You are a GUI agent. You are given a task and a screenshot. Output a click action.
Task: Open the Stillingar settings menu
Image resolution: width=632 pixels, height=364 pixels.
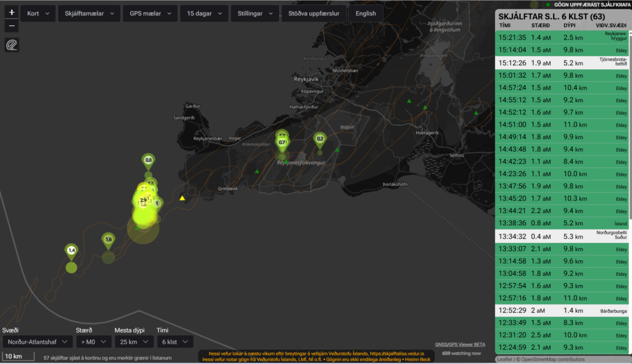(254, 14)
